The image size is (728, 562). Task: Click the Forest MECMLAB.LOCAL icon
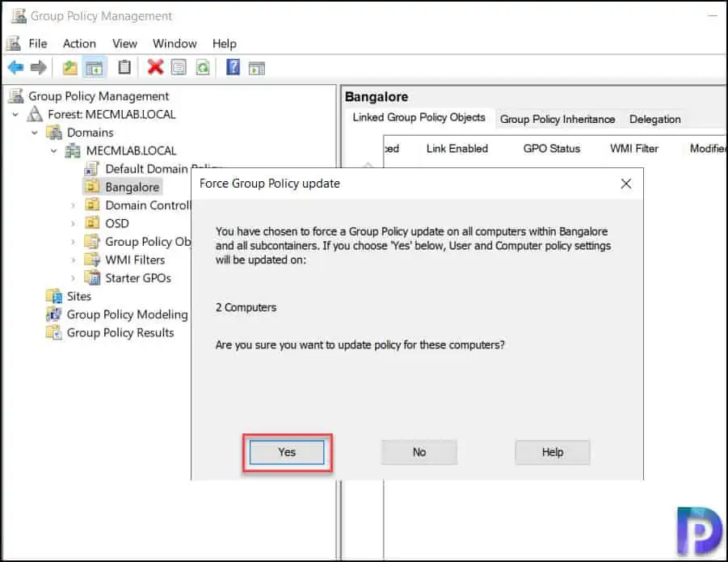point(36,114)
